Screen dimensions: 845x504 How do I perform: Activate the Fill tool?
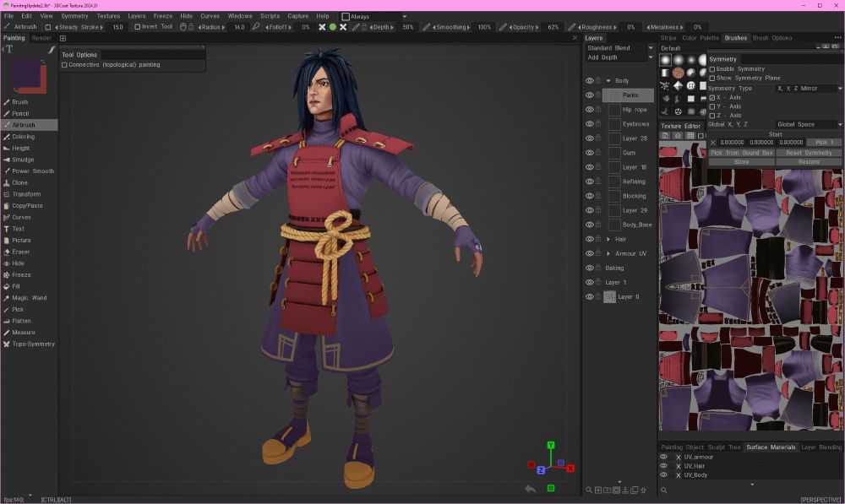point(15,286)
